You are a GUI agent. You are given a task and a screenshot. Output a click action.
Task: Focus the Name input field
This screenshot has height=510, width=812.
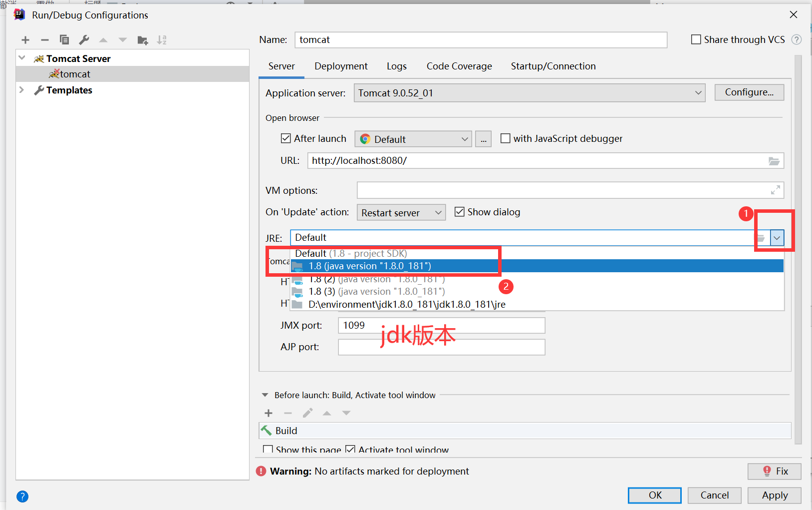click(x=481, y=40)
